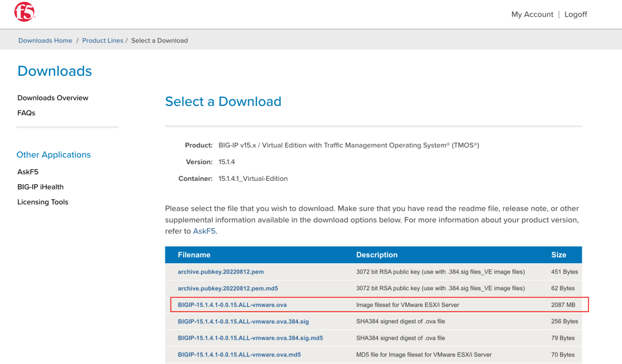Open My Account link

pos(532,14)
